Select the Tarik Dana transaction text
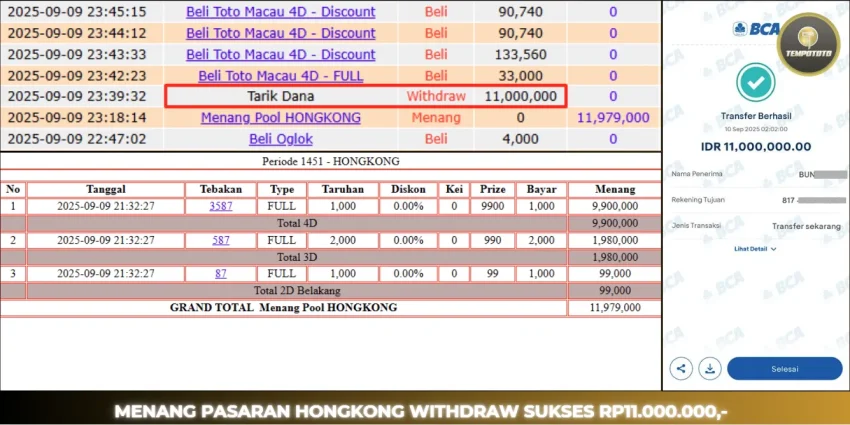This screenshot has width=850, height=425. tap(280, 96)
